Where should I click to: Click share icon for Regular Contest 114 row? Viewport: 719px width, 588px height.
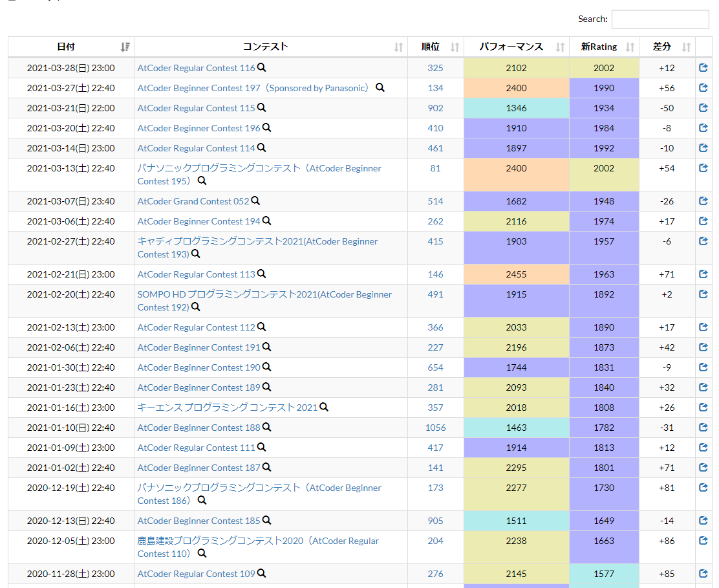[703, 148]
